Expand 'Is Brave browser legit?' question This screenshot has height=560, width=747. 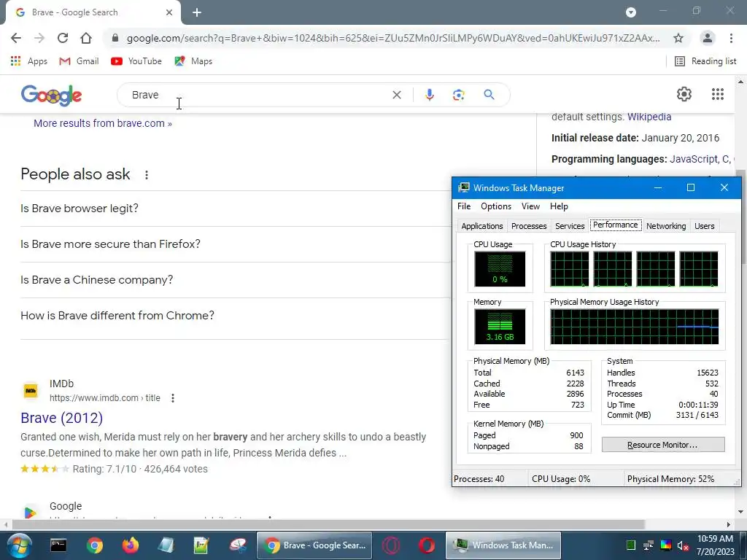pyautogui.click(x=235, y=208)
